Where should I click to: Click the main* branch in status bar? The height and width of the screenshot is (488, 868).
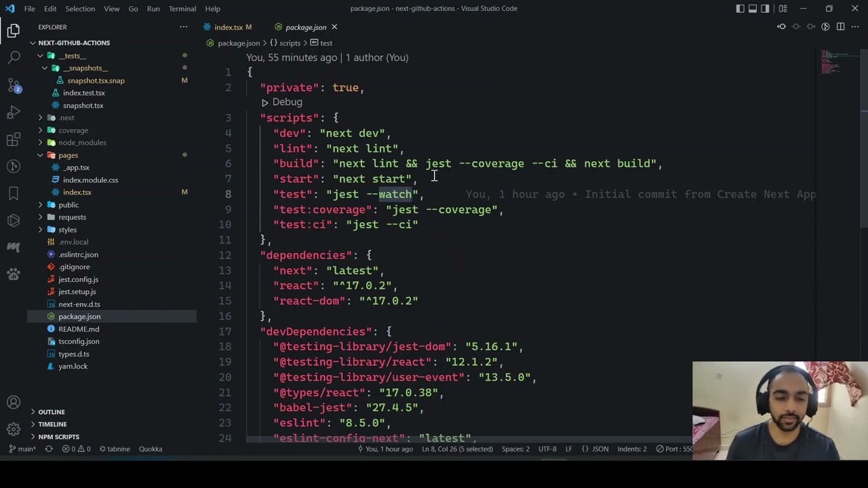pyautogui.click(x=22, y=449)
